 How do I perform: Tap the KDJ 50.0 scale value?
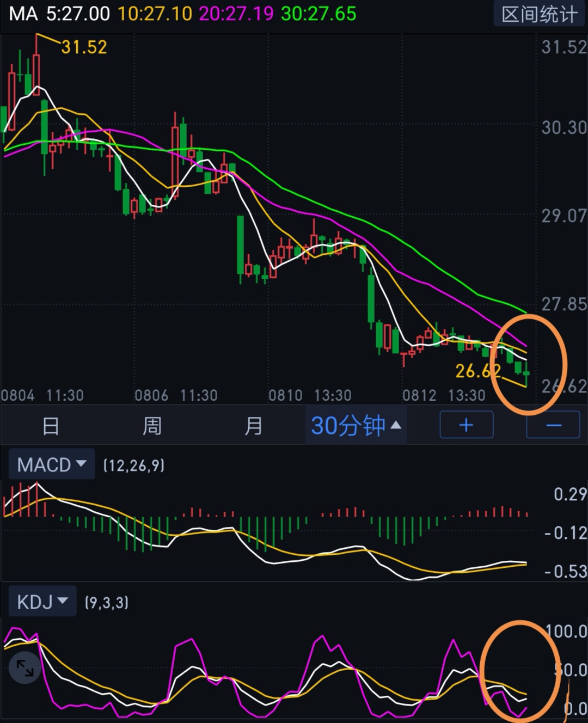click(571, 670)
